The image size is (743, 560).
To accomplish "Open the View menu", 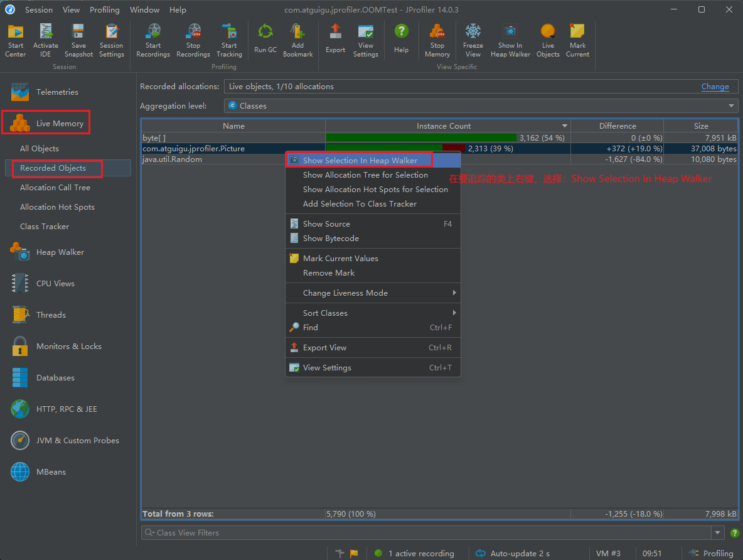I will 71,9.
